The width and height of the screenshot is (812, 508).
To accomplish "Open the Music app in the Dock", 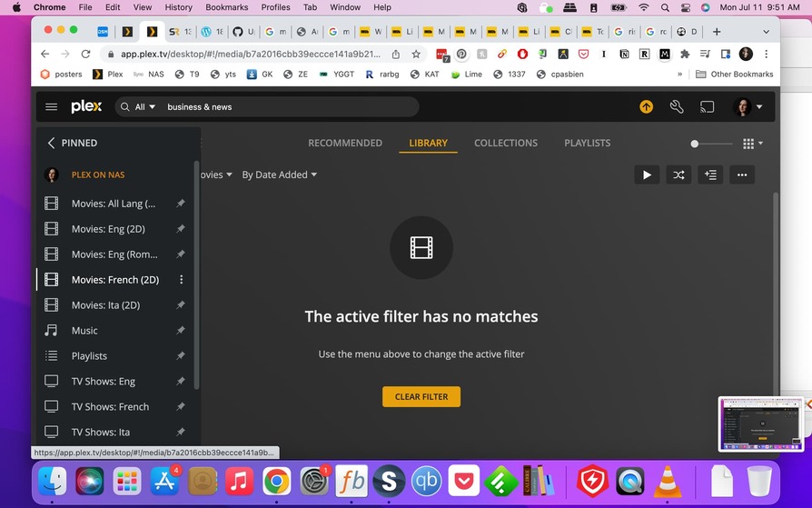I will click(x=239, y=481).
